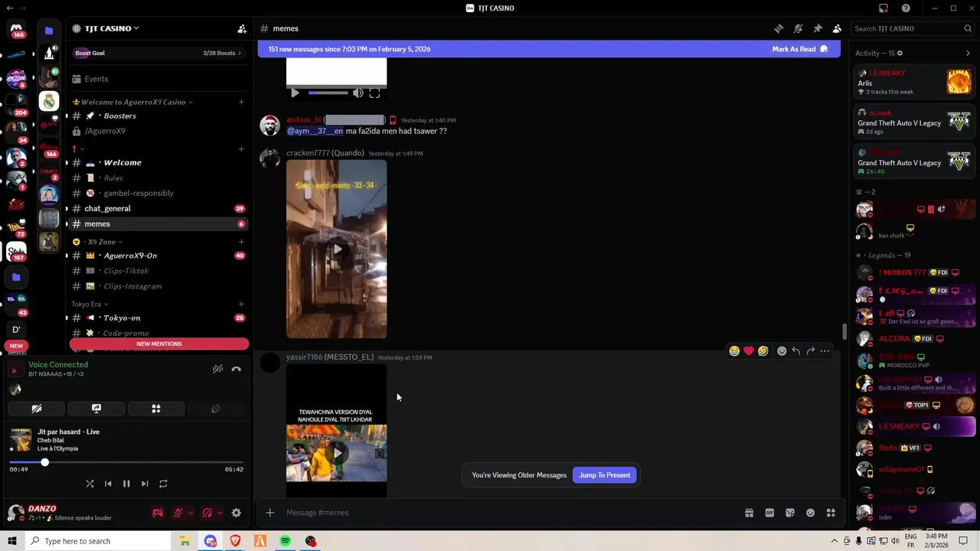980x551 pixels.
Task: Open the soundboard button
Action: pyautogui.click(x=216, y=409)
